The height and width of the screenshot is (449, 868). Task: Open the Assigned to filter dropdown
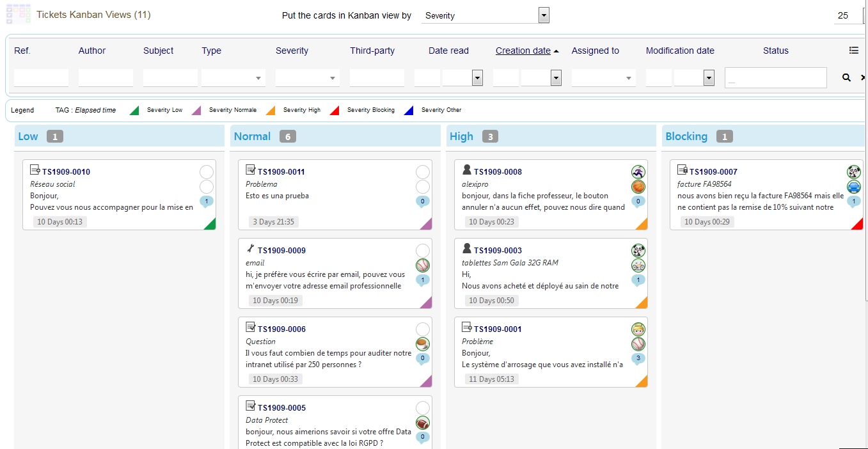point(604,78)
